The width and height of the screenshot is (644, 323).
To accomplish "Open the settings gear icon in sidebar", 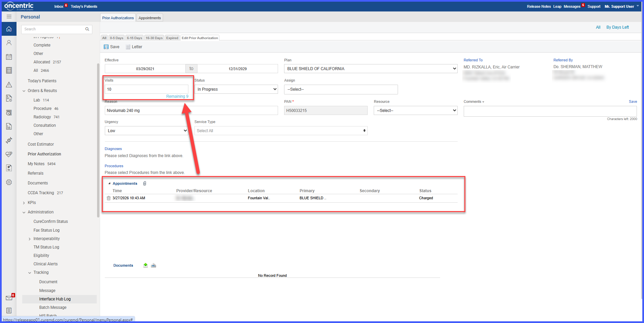I will (x=9, y=182).
